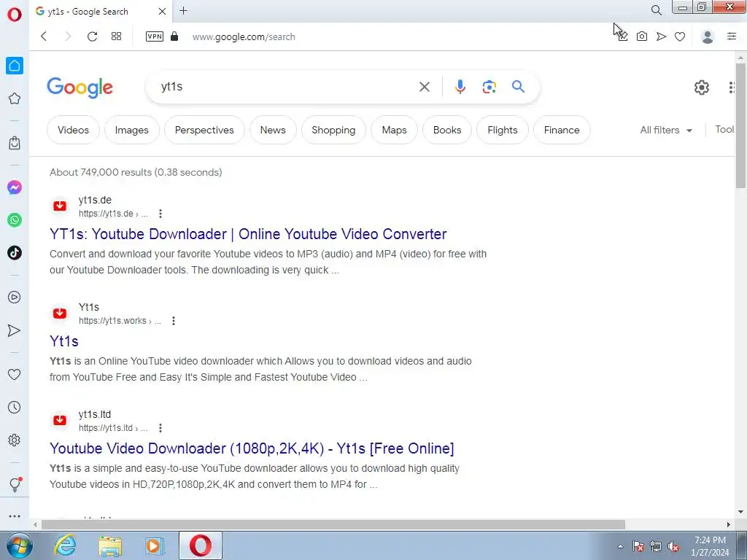747x560 pixels.
Task: Open Speed Dial start page grid
Action: [116, 36]
